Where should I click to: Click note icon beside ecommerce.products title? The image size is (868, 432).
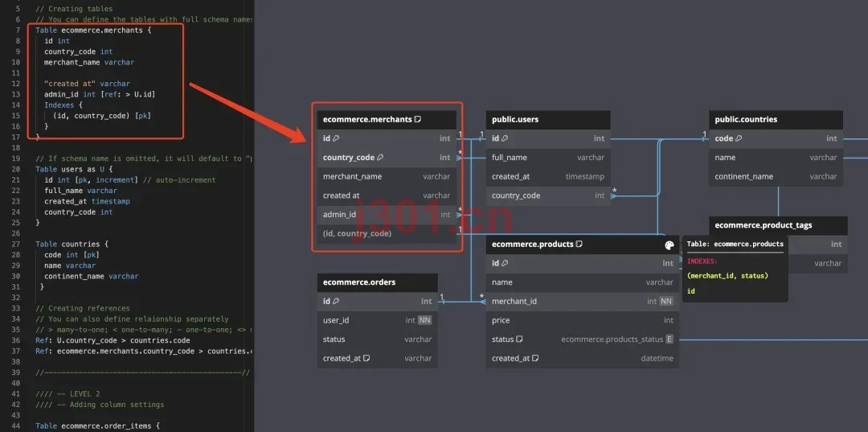pos(579,244)
